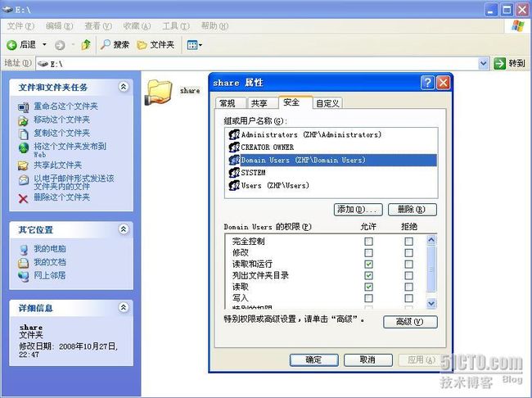The image size is (532, 398).
Task: Open the Tools (工具) menu
Action: click(176, 26)
